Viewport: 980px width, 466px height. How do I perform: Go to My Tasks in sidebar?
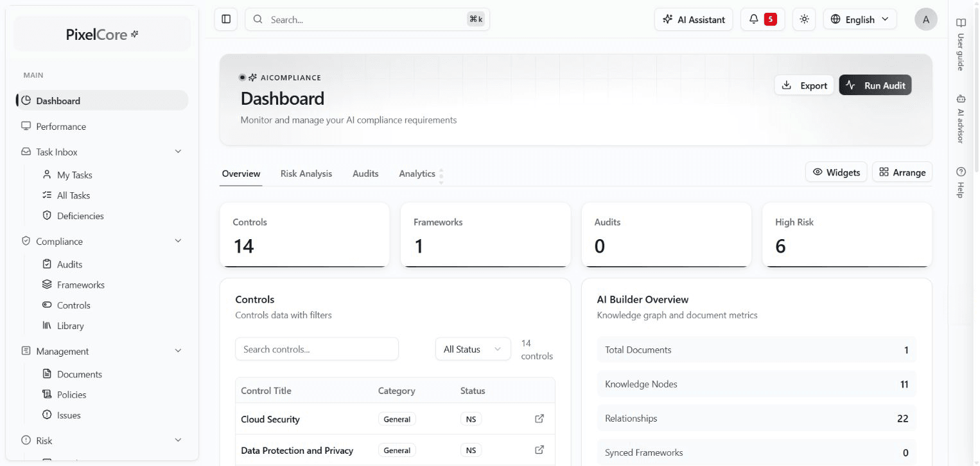[74, 175]
